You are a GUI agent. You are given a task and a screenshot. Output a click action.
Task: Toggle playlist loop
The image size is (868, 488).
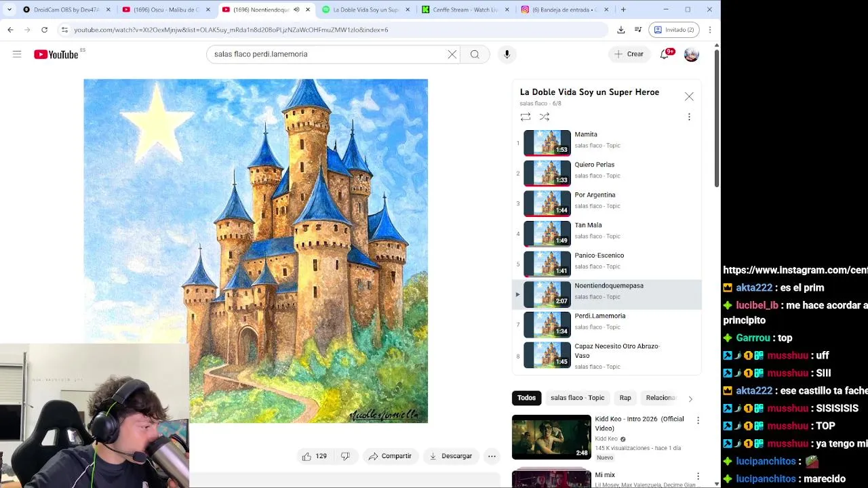(x=526, y=117)
